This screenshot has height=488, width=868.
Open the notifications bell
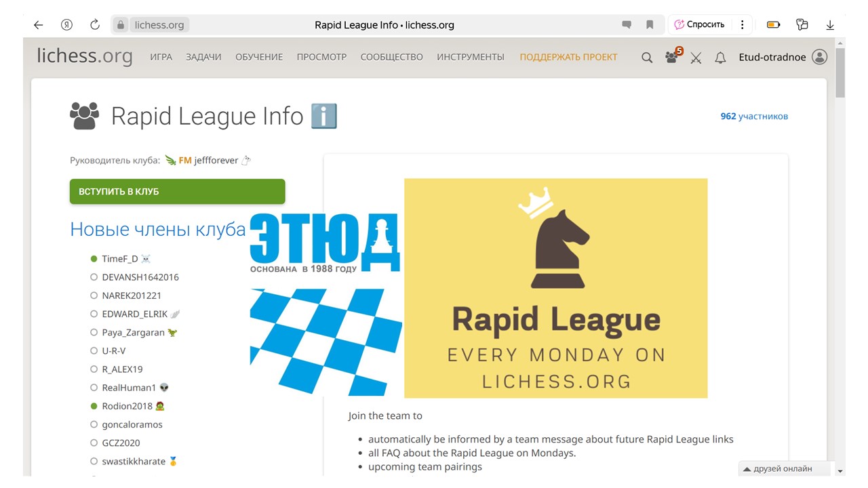(x=720, y=58)
